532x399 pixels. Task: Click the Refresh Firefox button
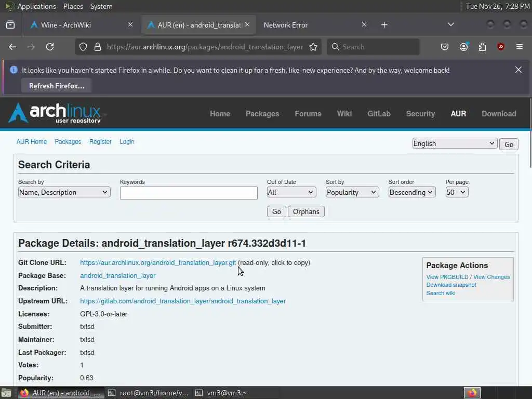click(56, 86)
